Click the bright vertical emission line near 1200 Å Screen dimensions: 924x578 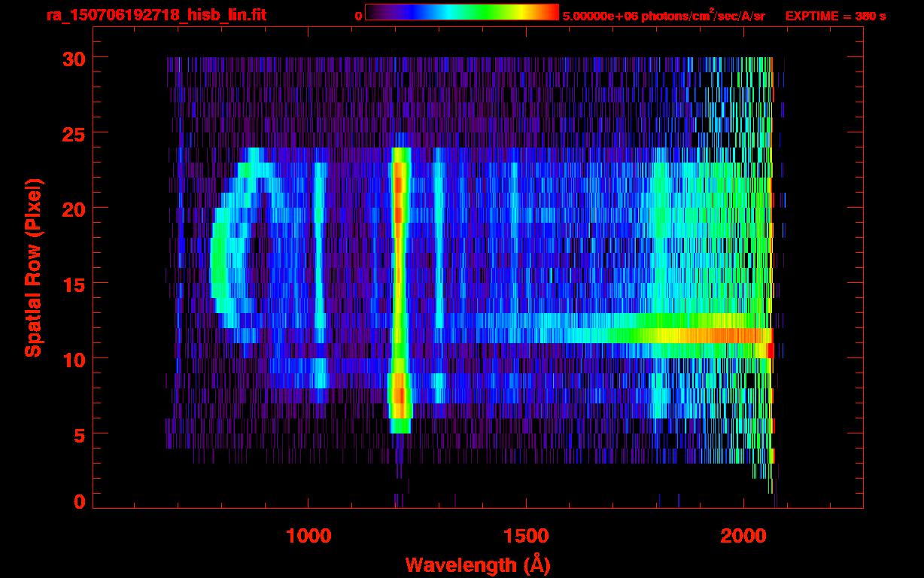pyautogui.click(x=399, y=286)
